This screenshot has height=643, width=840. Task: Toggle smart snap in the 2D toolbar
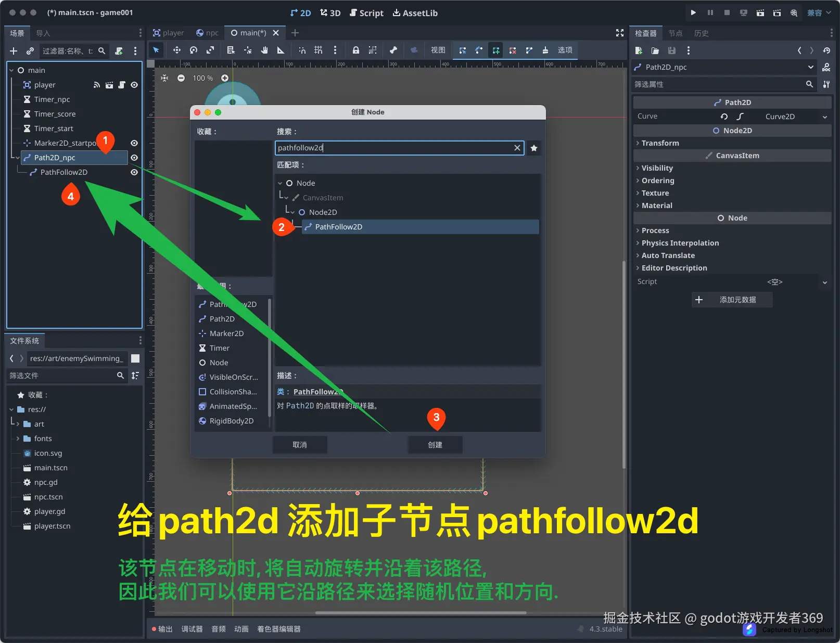click(x=302, y=50)
